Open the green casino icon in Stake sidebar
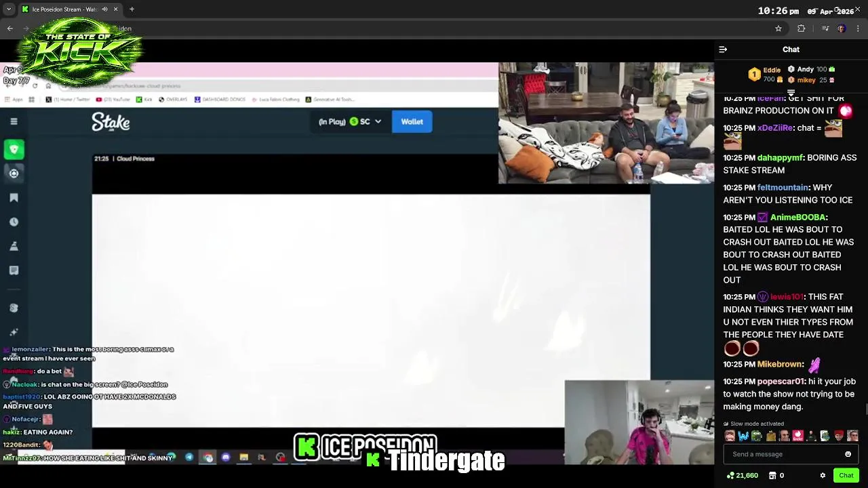Screen dimensions: 868x488 (x=14, y=149)
